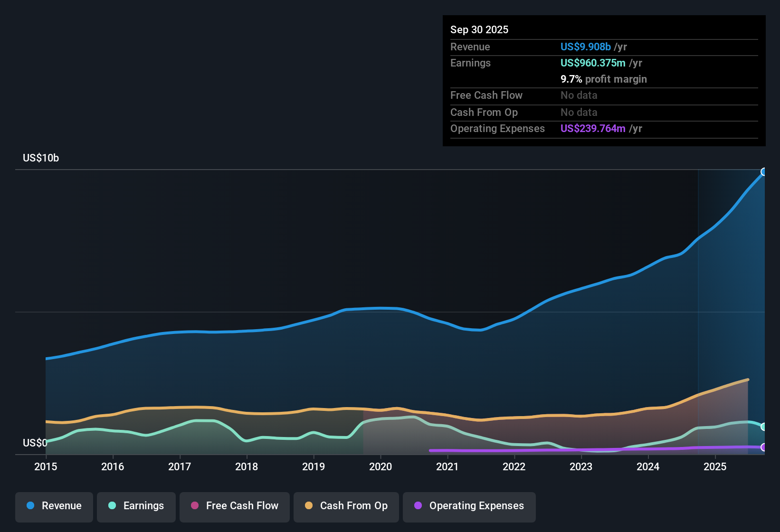Toggle the Cash From Op series visibility
Viewport: 780px width, 532px height.
(x=346, y=506)
